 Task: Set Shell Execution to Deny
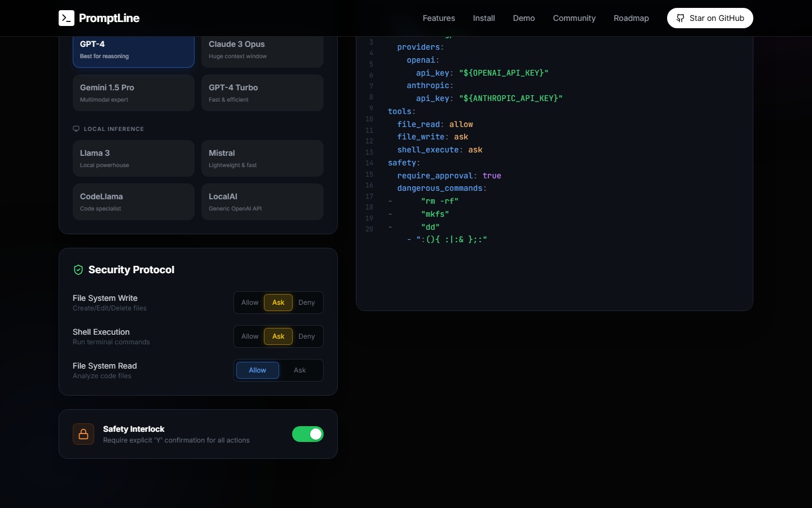[307, 336]
